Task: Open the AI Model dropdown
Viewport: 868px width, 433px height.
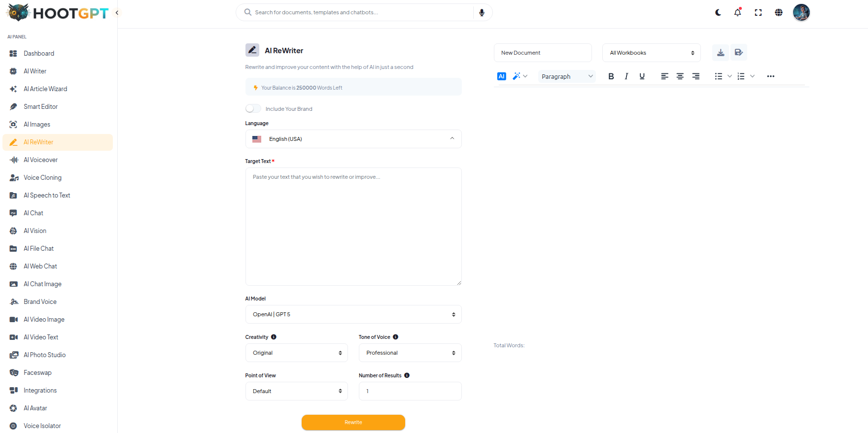Action: (353, 314)
